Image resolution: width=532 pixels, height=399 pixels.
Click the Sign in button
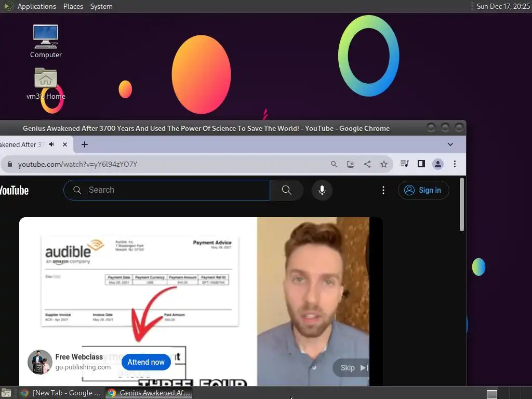pyautogui.click(x=423, y=190)
